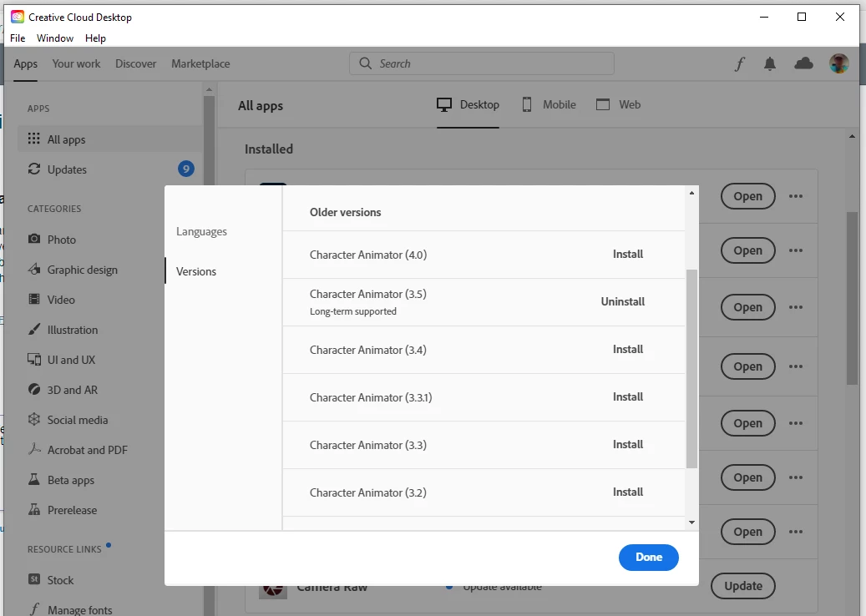
Task: Click the UI and UX devices icon
Action: coord(34,359)
